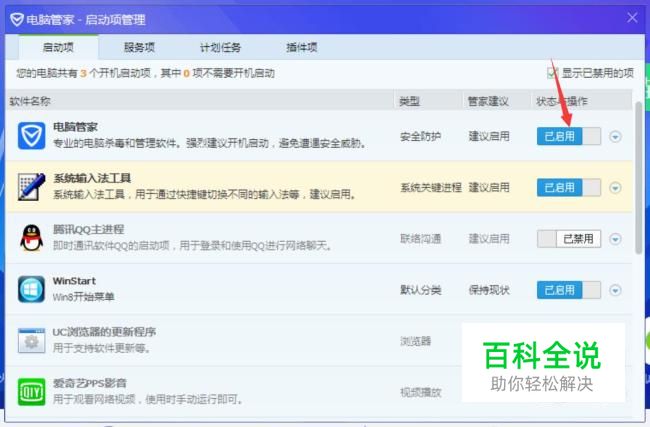Uncheck 显示已禁用的项 checkbox
650x427 pixels.
553,73
